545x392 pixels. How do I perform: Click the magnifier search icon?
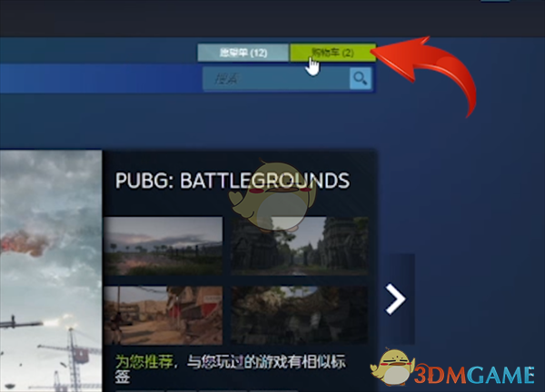[360, 79]
